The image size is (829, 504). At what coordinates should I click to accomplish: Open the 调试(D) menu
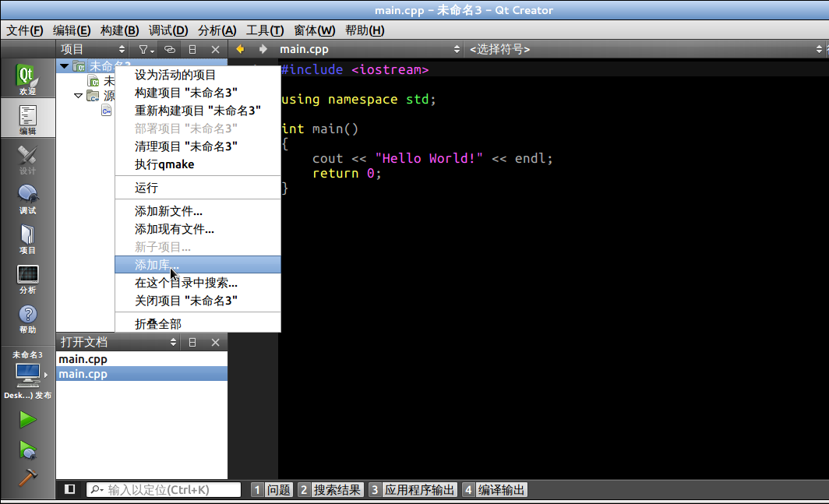tap(168, 30)
